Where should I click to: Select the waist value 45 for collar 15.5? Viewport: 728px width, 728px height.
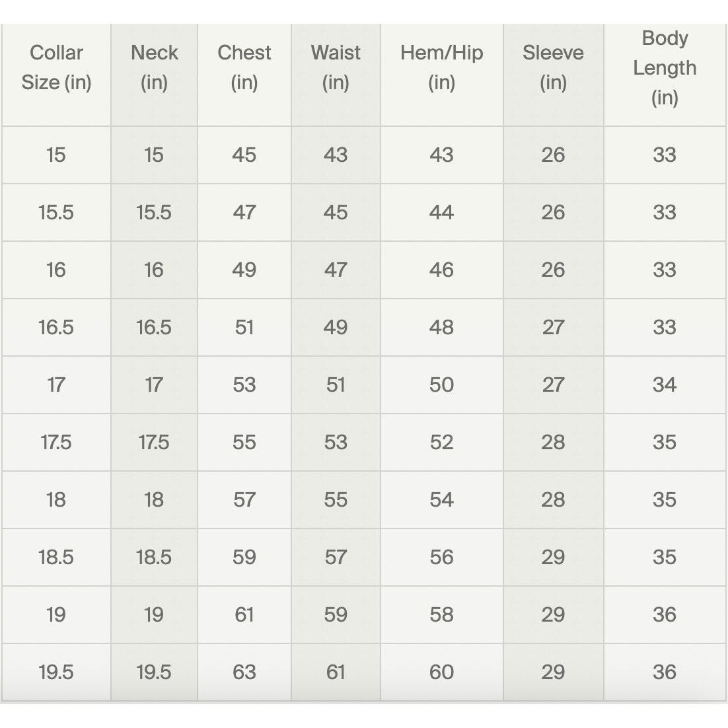pyautogui.click(x=336, y=212)
